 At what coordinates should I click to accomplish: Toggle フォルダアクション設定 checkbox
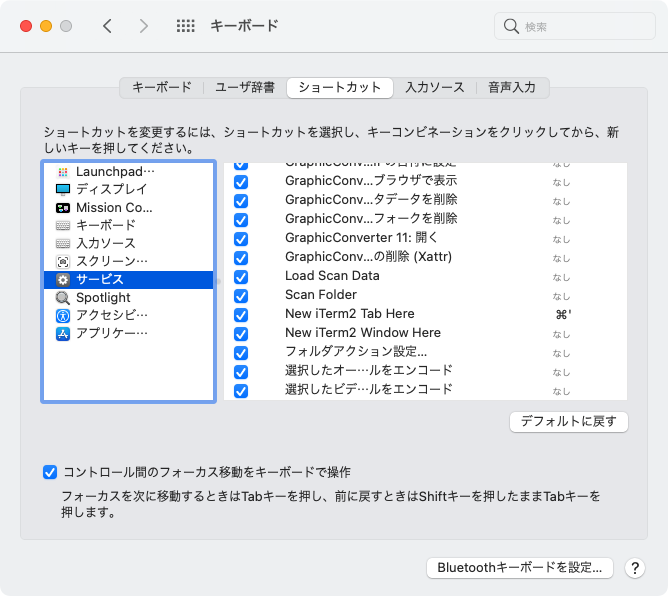(x=241, y=353)
